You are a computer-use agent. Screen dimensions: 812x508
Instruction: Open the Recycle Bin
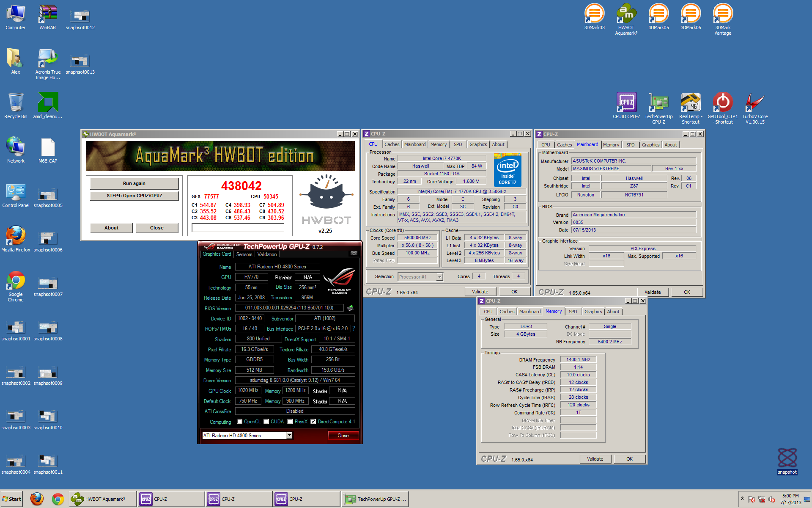click(16, 106)
